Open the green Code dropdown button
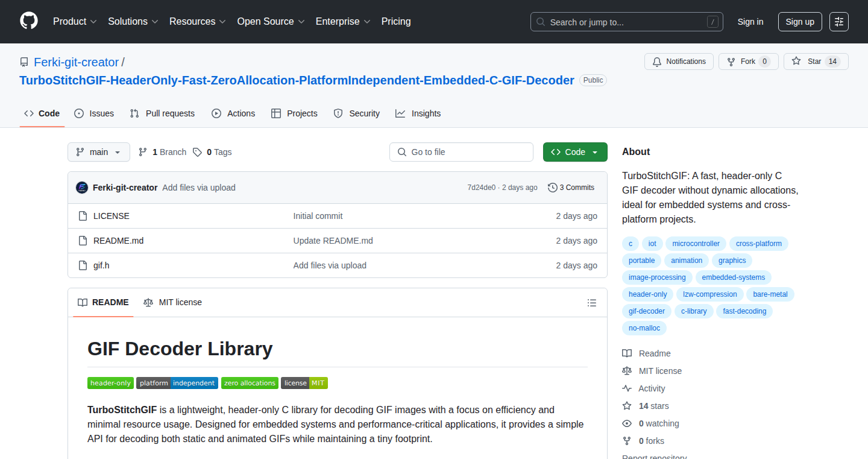Image resolution: width=868 pixels, height=459 pixels. tap(575, 152)
